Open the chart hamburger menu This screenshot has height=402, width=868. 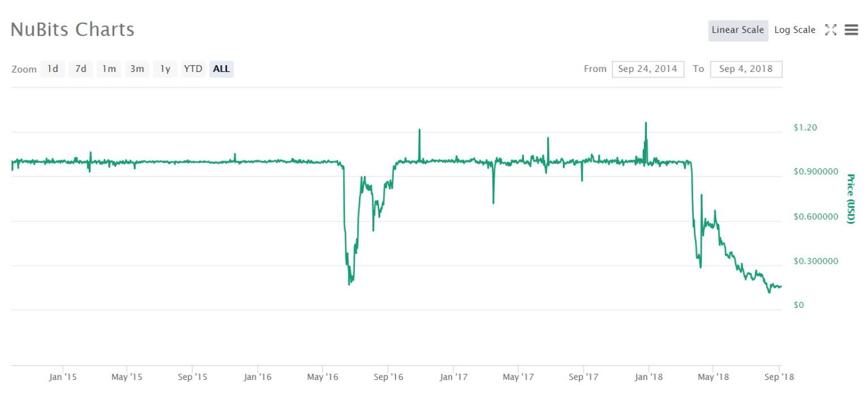[x=851, y=30]
